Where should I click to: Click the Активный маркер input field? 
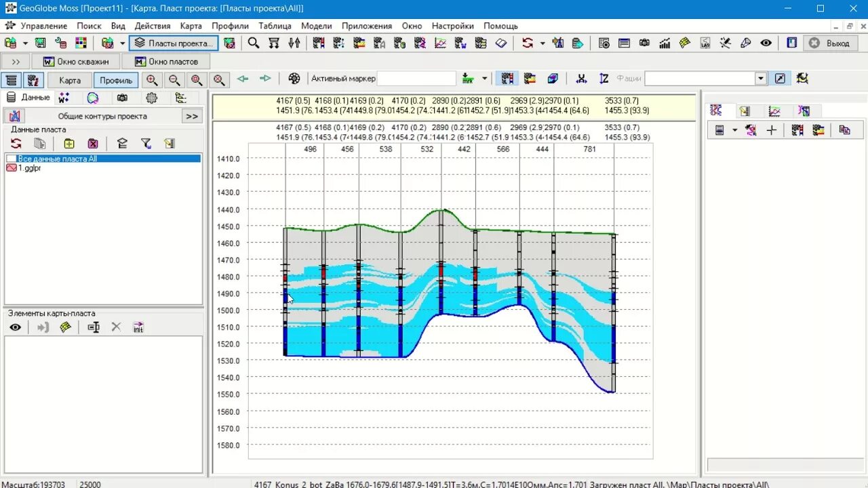[416, 79]
